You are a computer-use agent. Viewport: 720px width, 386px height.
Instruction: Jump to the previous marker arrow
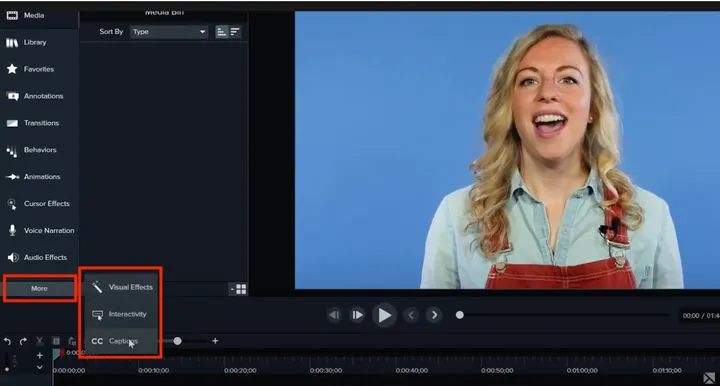click(x=411, y=315)
